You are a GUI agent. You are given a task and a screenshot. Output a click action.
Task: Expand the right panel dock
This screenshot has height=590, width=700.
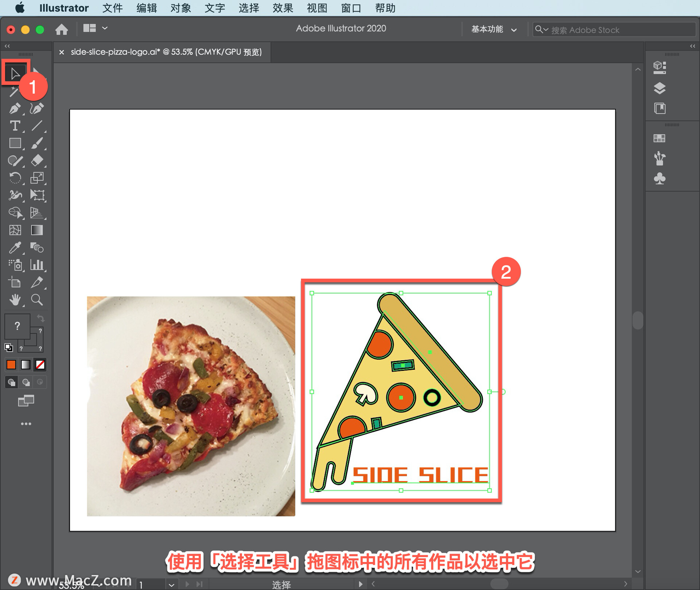tap(693, 46)
